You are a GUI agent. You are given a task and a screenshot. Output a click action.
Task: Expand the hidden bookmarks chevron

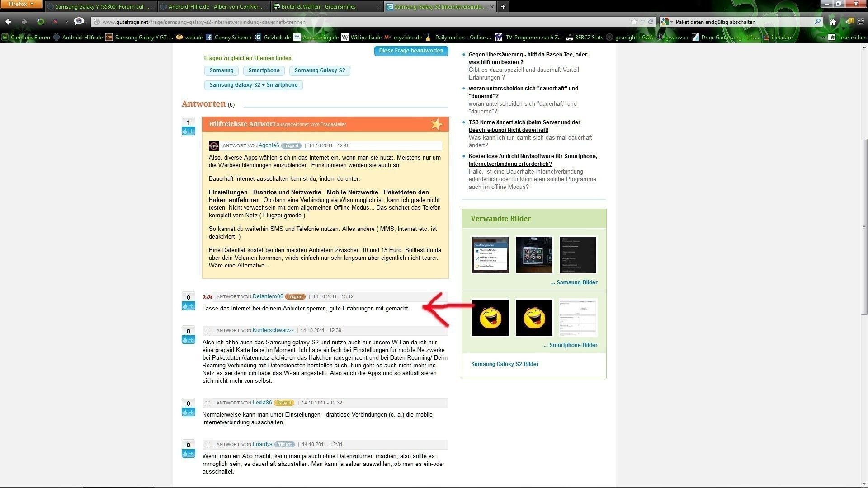pyautogui.click(x=824, y=38)
